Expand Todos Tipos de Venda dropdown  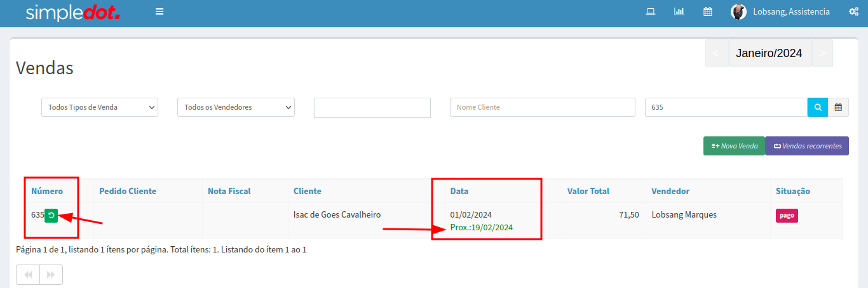click(99, 107)
